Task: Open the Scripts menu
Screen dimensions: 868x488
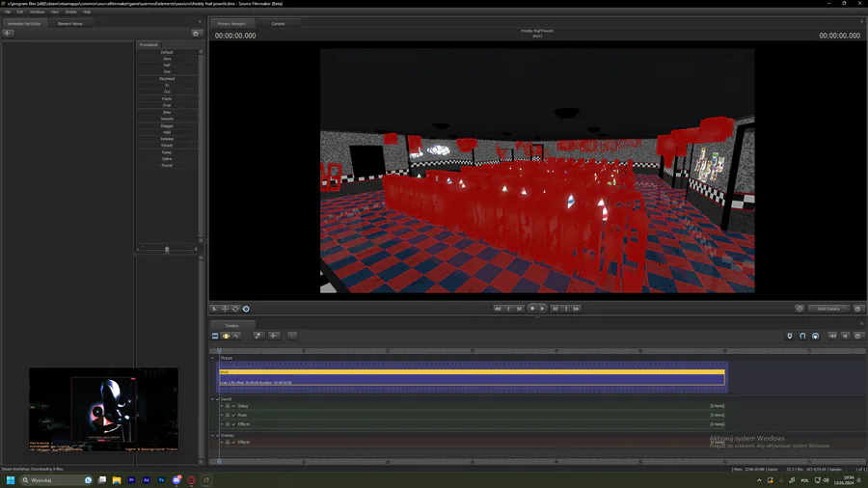Action: pyautogui.click(x=70, y=12)
